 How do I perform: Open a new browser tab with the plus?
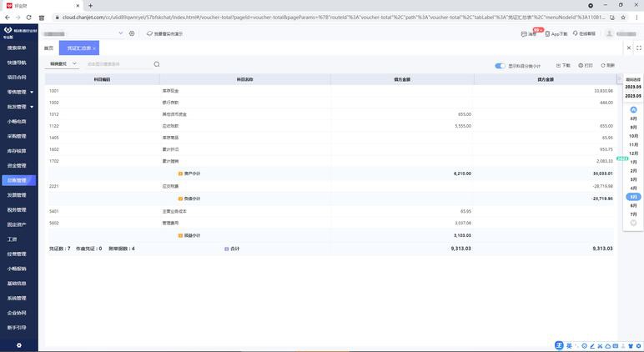point(90,6)
